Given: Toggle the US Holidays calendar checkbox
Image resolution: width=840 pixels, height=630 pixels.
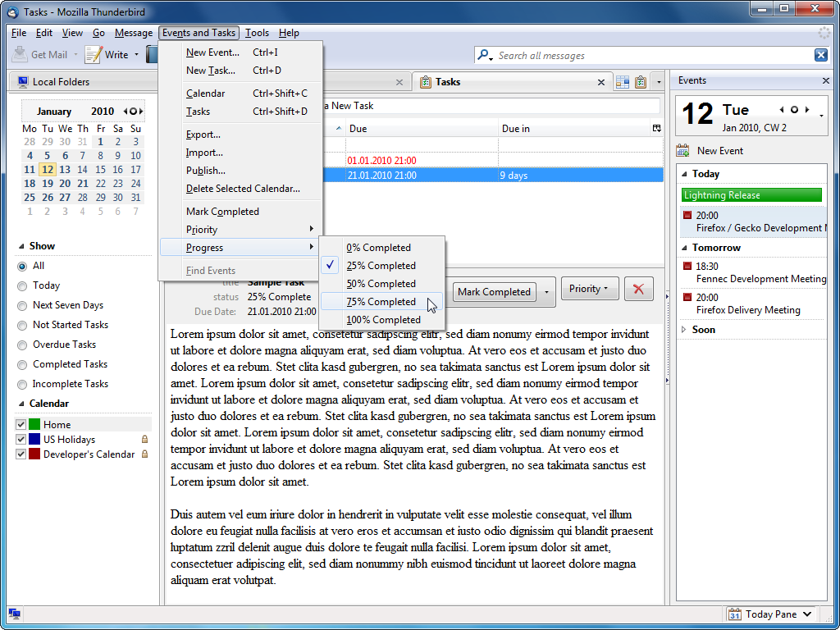Looking at the screenshot, I should 21,440.
